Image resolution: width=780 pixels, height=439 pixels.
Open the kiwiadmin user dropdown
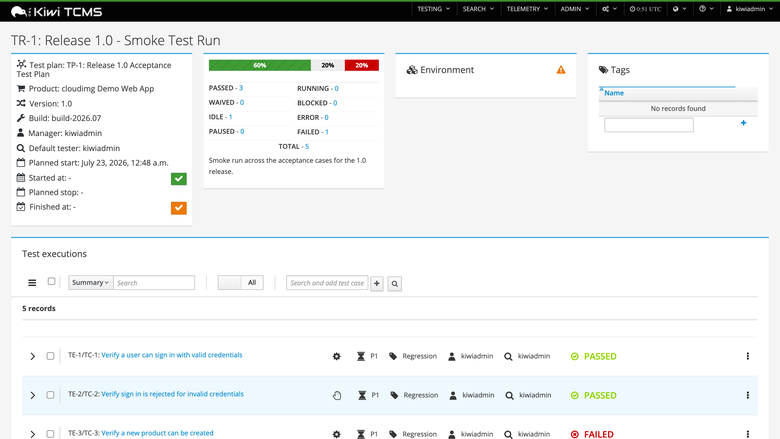(x=750, y=9)
